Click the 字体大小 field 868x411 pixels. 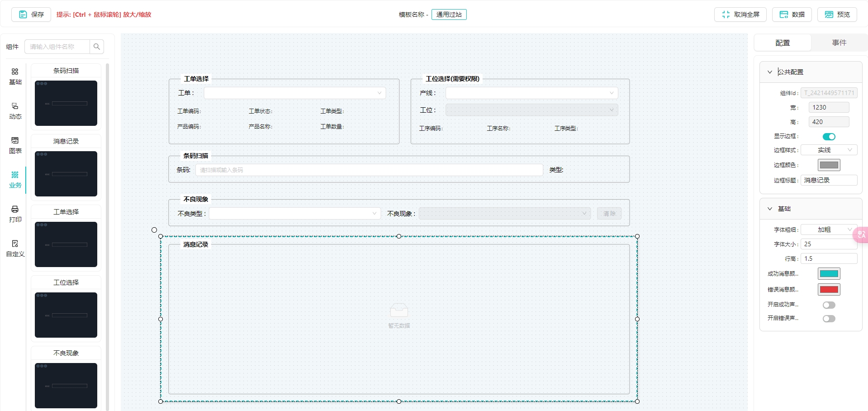tap(829, 244)
